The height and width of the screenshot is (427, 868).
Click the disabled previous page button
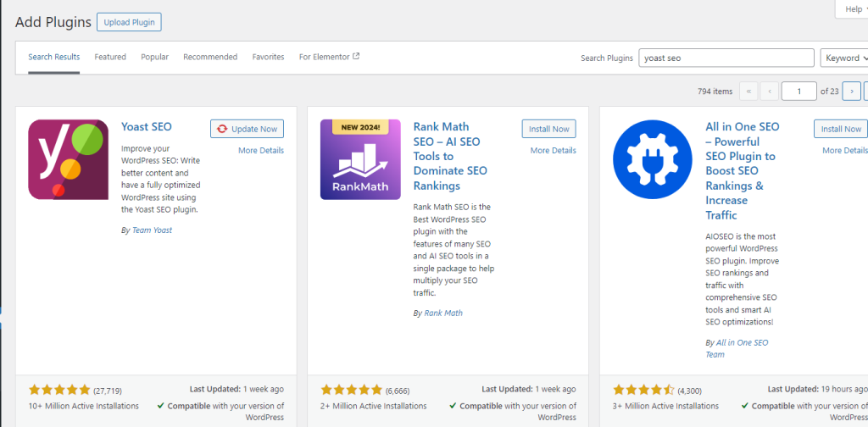pos(770,91)
